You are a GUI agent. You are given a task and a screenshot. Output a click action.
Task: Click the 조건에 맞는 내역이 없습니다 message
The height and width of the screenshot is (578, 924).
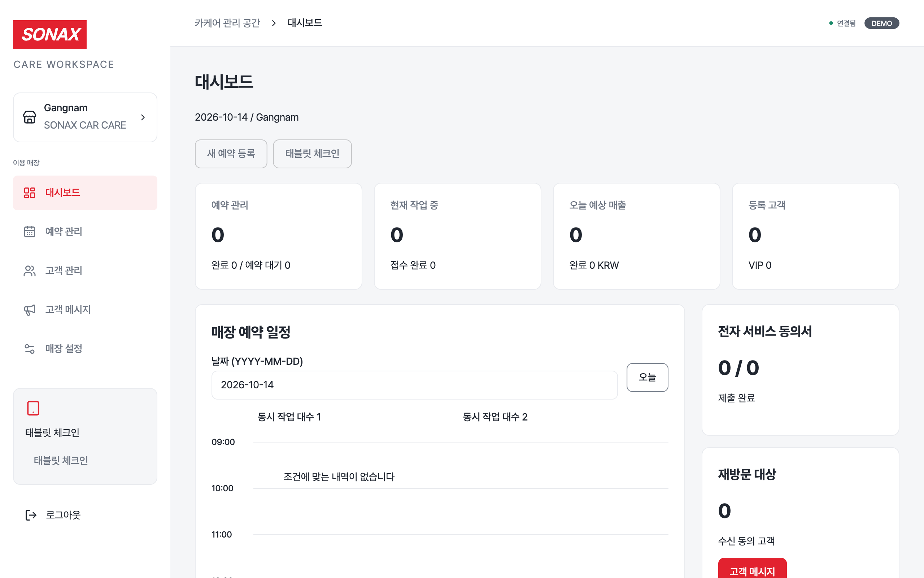339,477
